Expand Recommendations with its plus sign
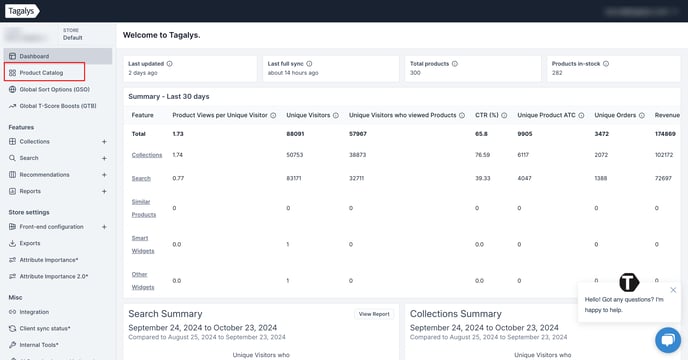Viewport: 688px width, 360px height. point(104,175)
